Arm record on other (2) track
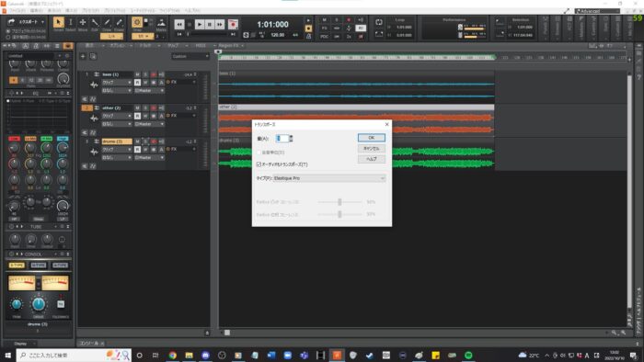644x362 pixels. point(154,108)
